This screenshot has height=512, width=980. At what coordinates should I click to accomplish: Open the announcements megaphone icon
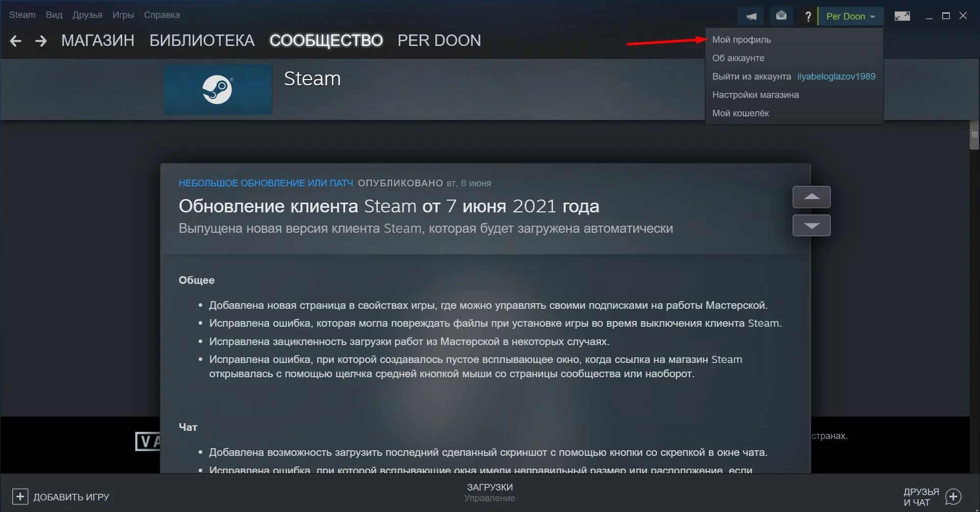click(751, 16)
